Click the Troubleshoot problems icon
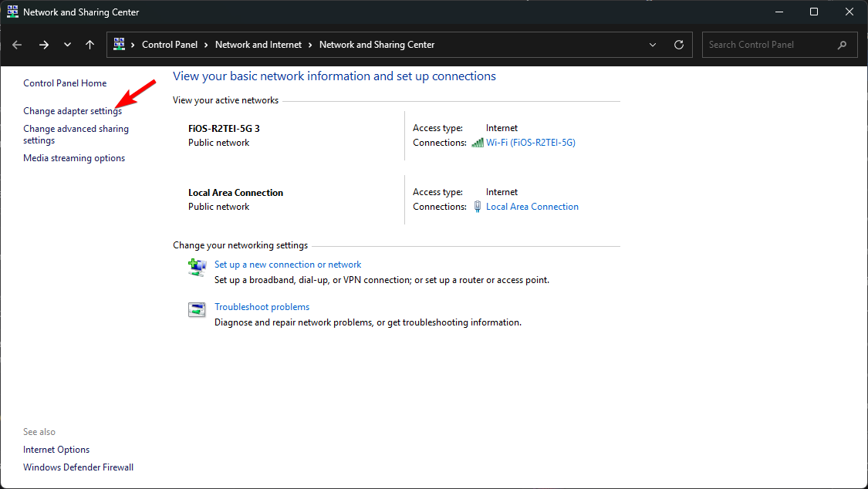This screenshot has height=489, width=868. pos(197,310)
